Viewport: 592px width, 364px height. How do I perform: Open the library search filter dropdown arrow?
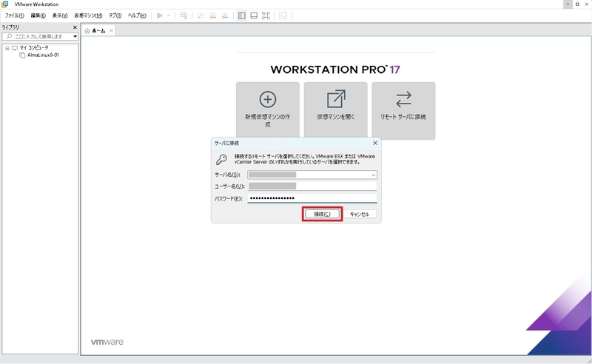[75, 36]
